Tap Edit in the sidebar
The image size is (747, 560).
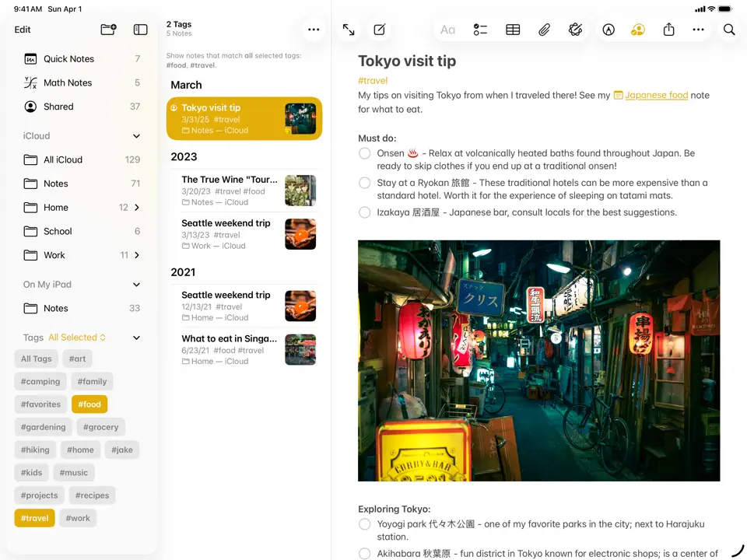23,30
